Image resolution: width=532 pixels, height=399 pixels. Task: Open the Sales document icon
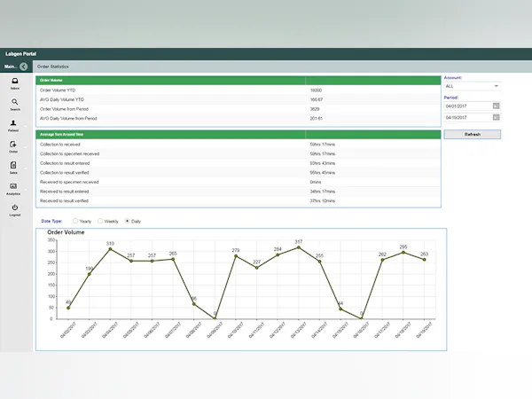13,165
